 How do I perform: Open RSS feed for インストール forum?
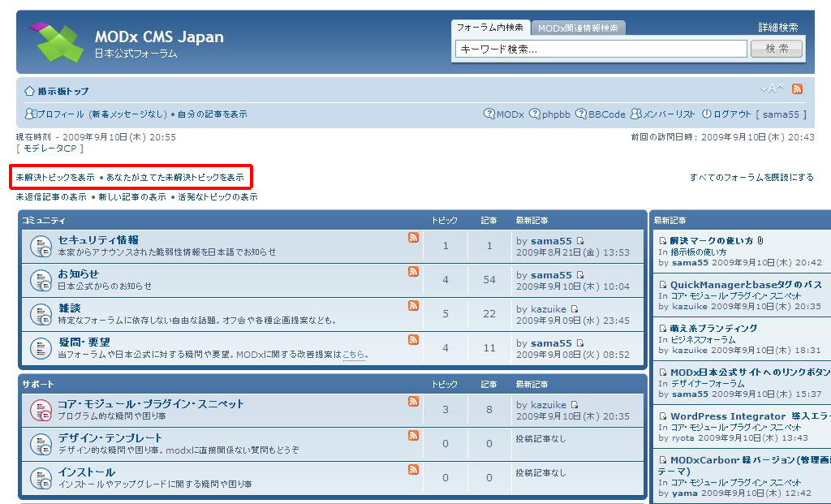tap(414, 470)
